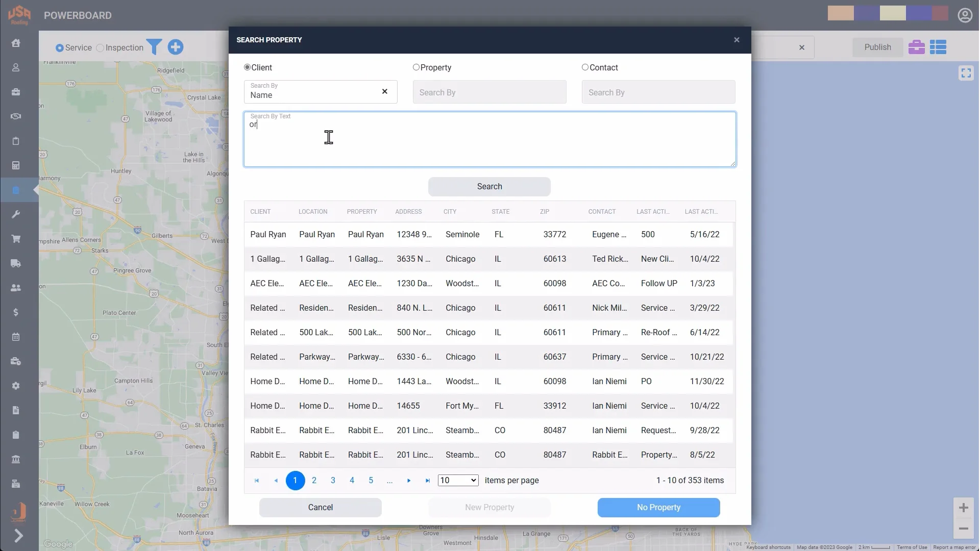
Task: Select the Contact radio button
Action: pos(585,67)
